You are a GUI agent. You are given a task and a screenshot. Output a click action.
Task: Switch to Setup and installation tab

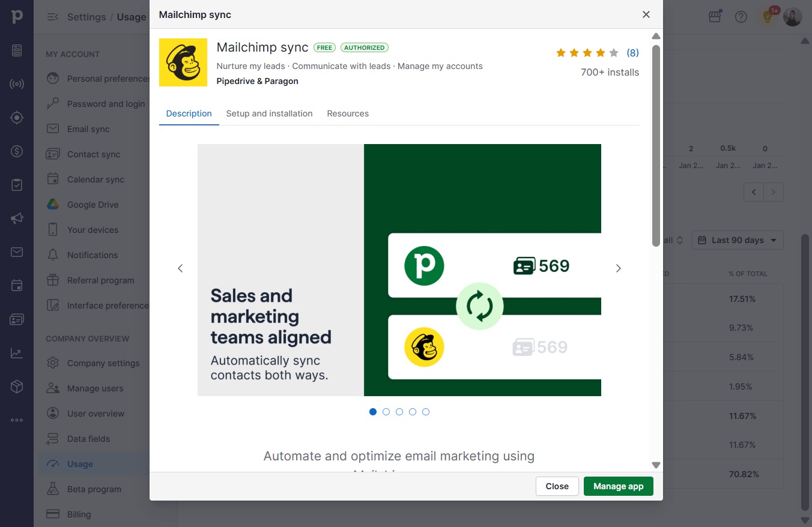[269, 113]
